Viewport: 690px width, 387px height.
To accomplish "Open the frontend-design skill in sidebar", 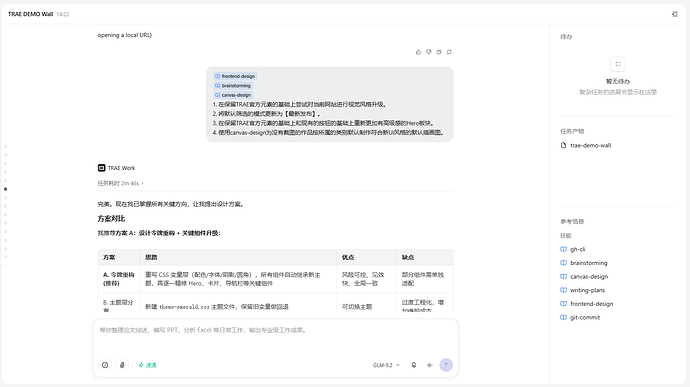I will 587,304.
